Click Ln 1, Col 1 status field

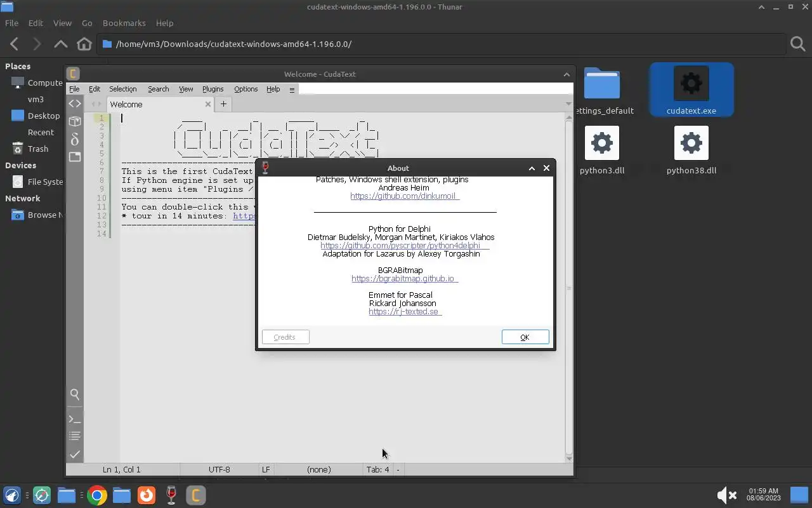(122, 470)
